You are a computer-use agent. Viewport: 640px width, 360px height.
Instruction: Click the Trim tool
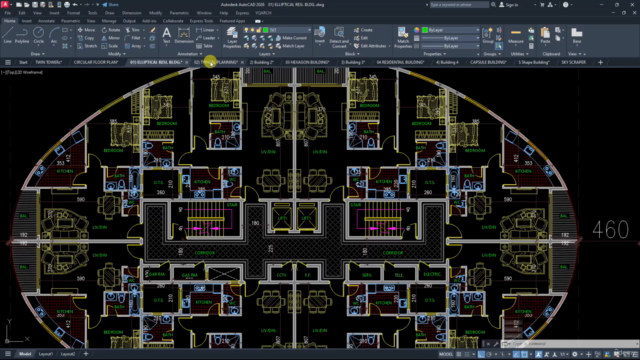[132, 30]
